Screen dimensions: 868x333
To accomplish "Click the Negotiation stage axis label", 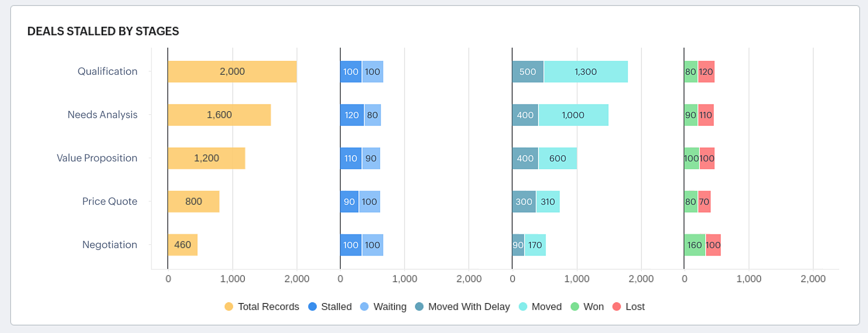I will coord(110,245).
